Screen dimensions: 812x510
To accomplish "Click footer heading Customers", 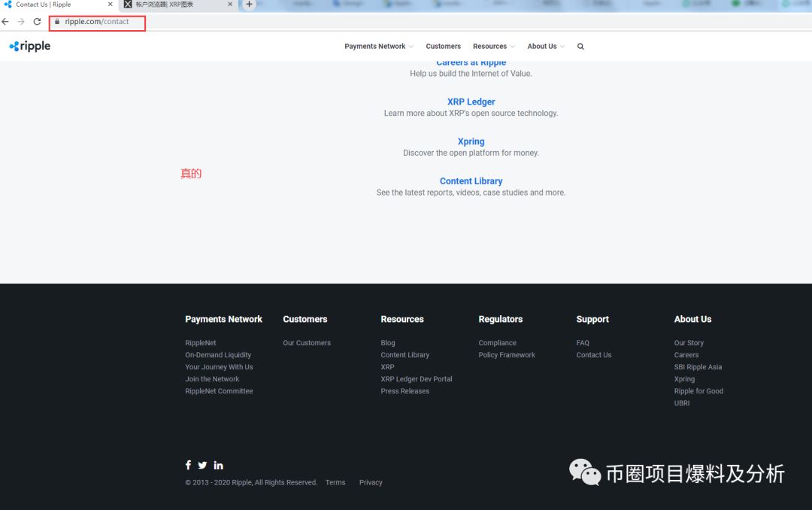I will (305, 319).
